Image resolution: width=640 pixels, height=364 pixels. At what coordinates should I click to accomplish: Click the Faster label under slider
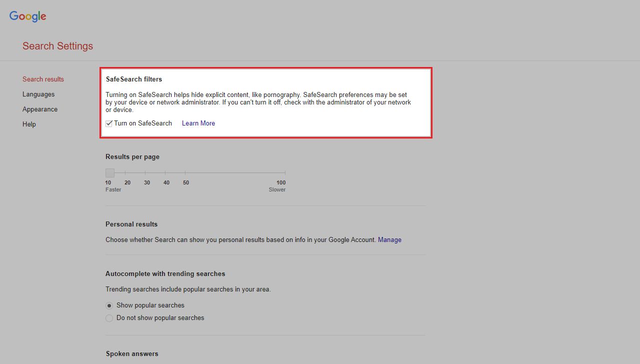(113, 189)
